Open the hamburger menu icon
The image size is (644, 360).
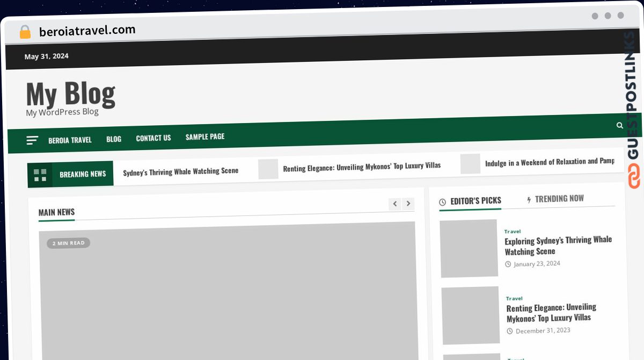[x=32, y=140]
